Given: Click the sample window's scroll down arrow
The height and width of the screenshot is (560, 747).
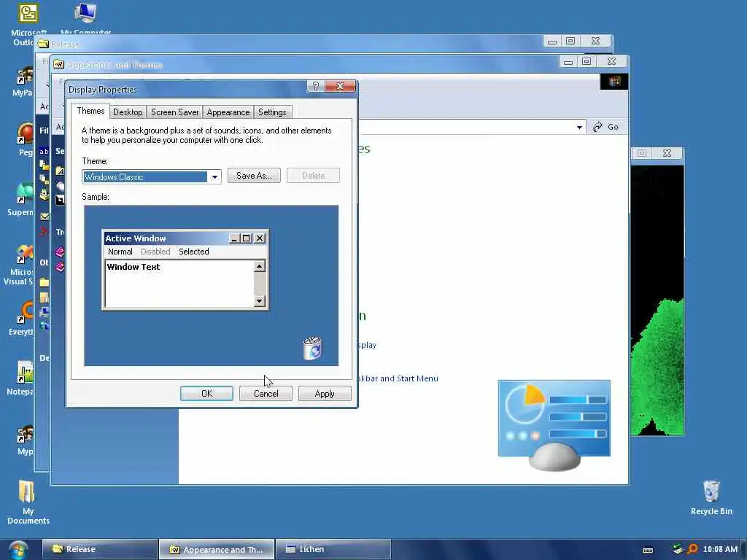Looking at the screenshot, I should [x=260, y=300].
